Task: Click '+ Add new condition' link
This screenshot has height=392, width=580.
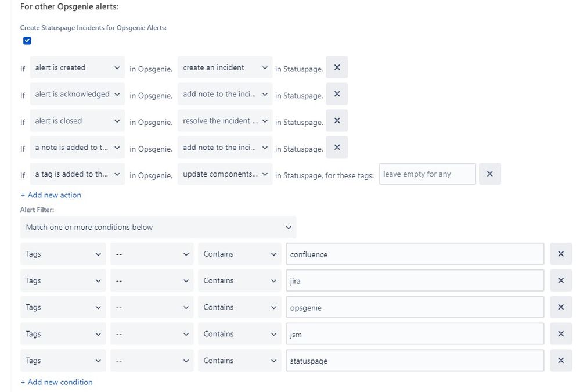Action: [56, 382]
